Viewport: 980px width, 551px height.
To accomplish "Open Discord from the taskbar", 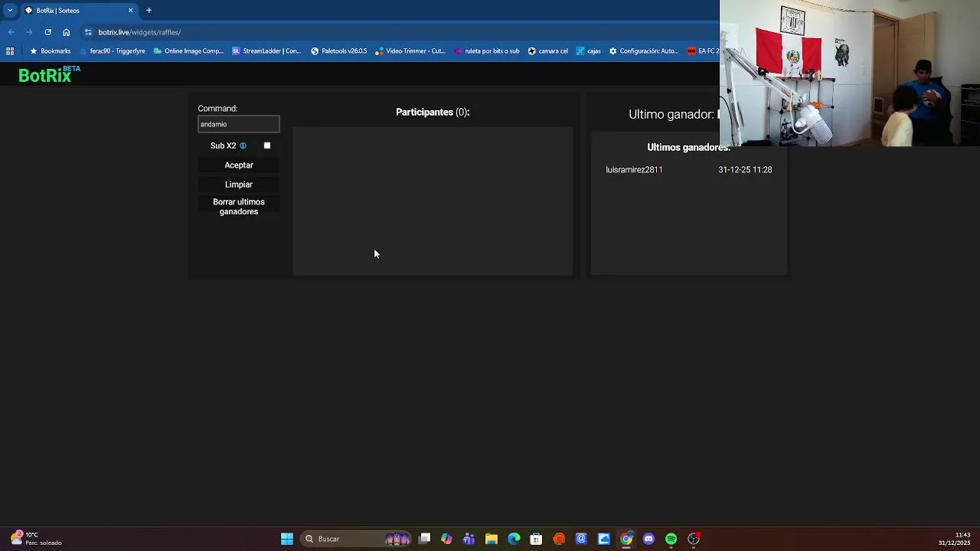I will pos(648,539).
